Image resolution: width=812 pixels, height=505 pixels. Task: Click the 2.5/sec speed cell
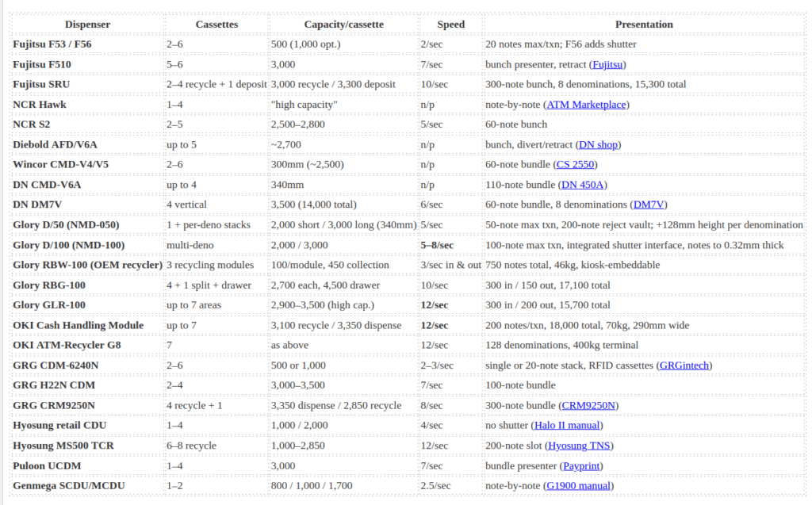450,486
